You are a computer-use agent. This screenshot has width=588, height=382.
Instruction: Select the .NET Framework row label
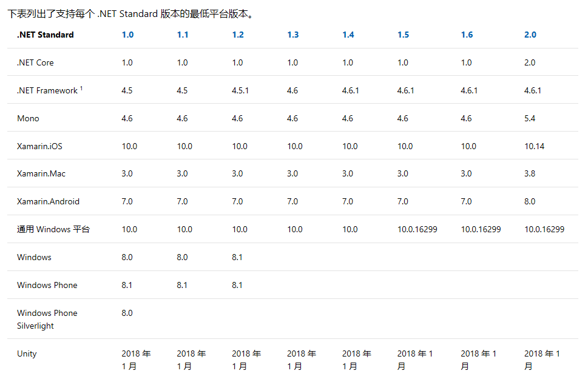(x=47, y=90)
